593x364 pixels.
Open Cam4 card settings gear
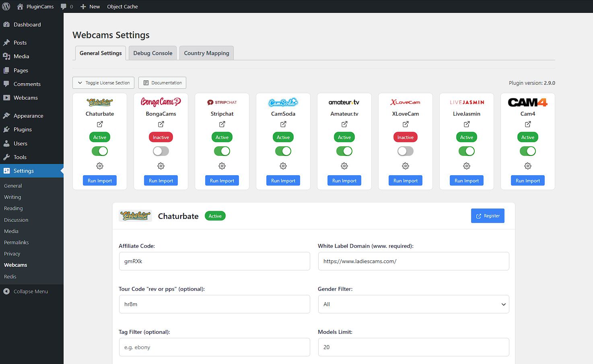pos(528,166)
